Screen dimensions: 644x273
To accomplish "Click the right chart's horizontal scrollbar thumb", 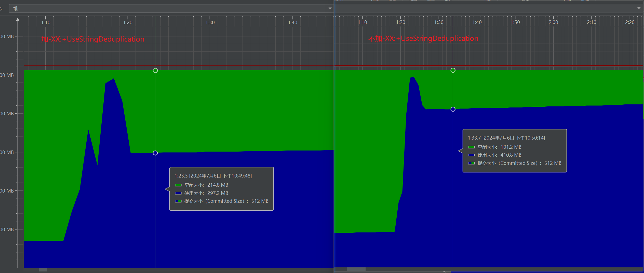I will click(356, 269).
